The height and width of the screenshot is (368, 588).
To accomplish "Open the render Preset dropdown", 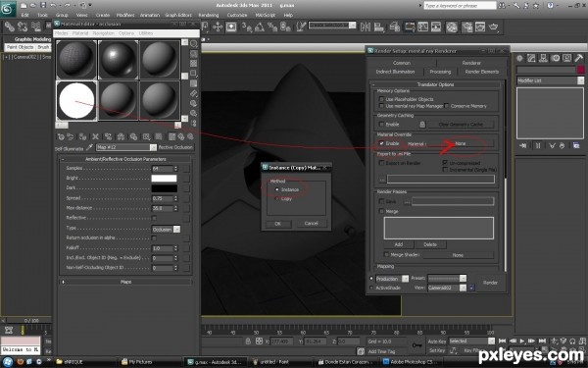I will tap(464, 279).
